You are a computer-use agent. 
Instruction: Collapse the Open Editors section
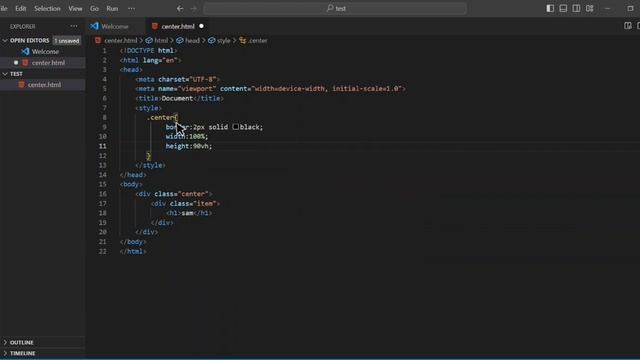point(29,40)
